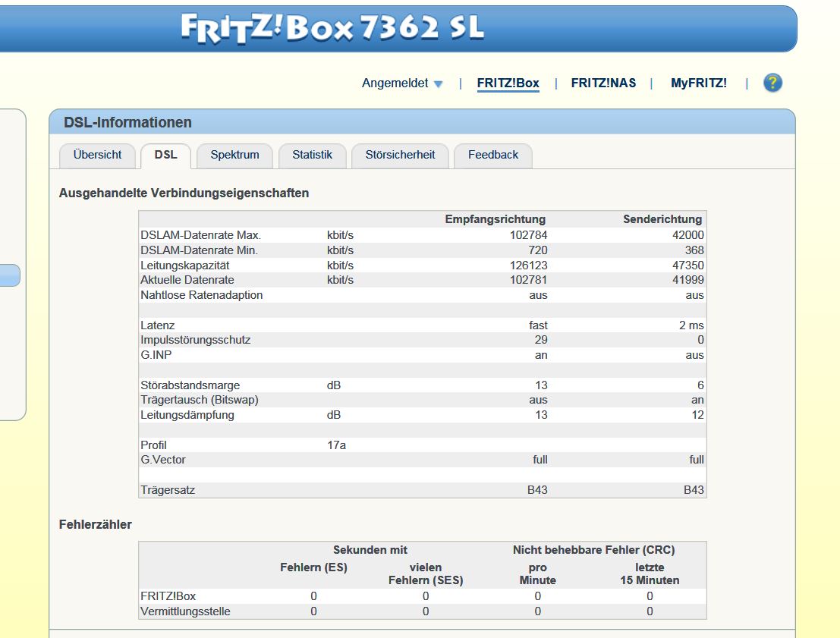Click the G.INP row label
Image resolution: width=840 pixels, height=638 pixels.
click(x=156, y=355)
